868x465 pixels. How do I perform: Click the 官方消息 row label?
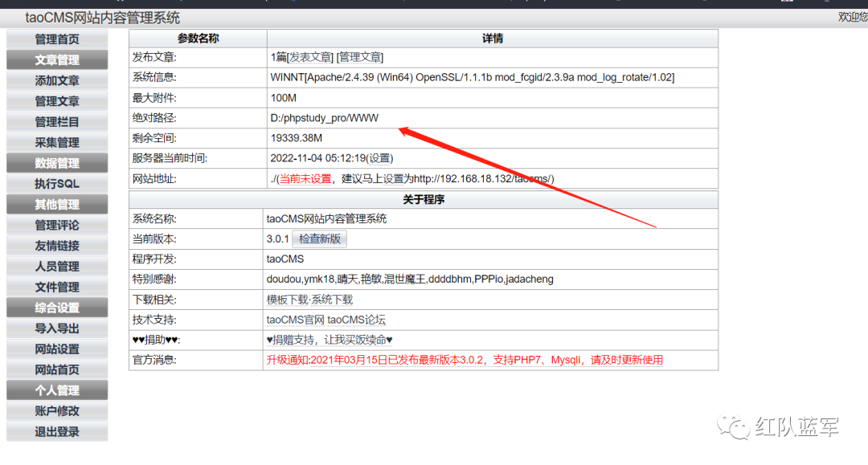click(x=154, y=360)
